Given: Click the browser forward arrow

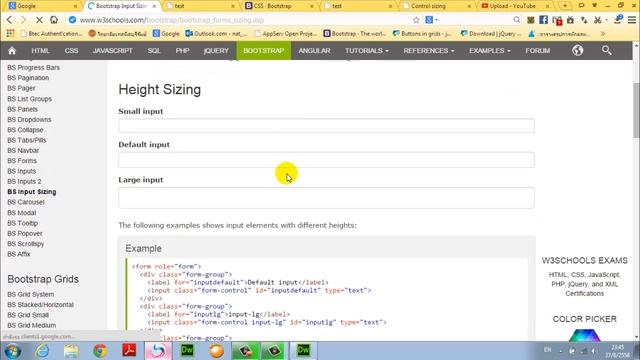Looking at the screenshot, I should [23, 20].
